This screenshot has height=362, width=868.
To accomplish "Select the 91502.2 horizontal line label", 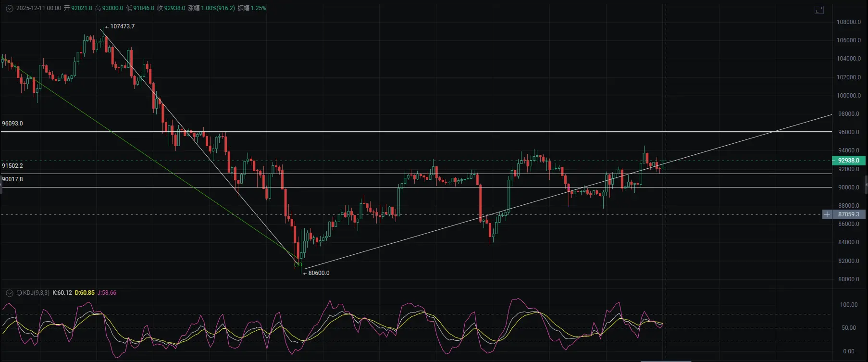I will (12, 166).
